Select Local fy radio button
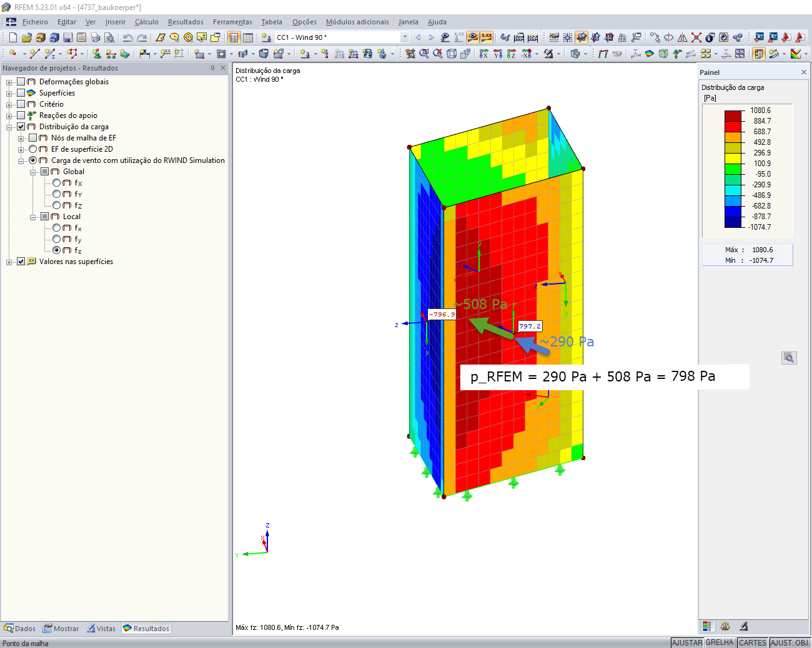Screen dimensions: 812x648 point(57,239)
